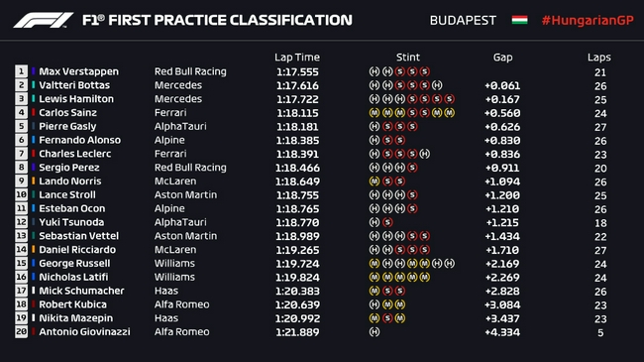The image size is (644, 362).
Task: Click Lando Norris's orange team color bar
Action: [34, 181]
